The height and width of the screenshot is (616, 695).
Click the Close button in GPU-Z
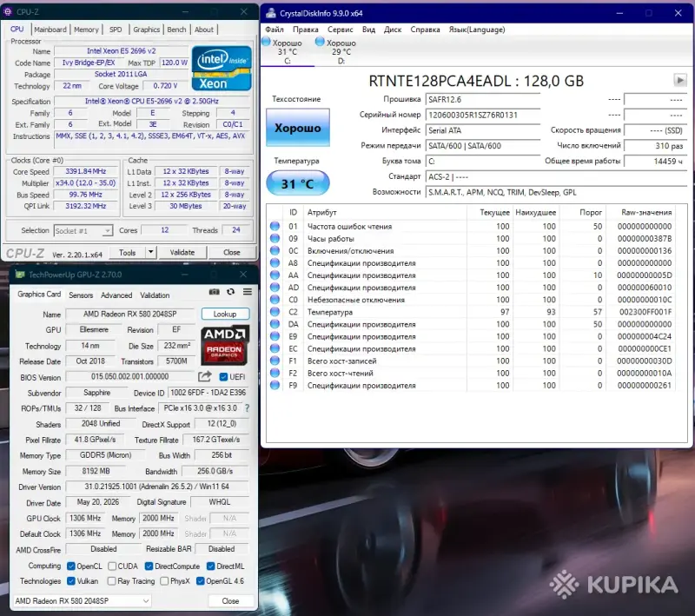click(x=230, y=600)
